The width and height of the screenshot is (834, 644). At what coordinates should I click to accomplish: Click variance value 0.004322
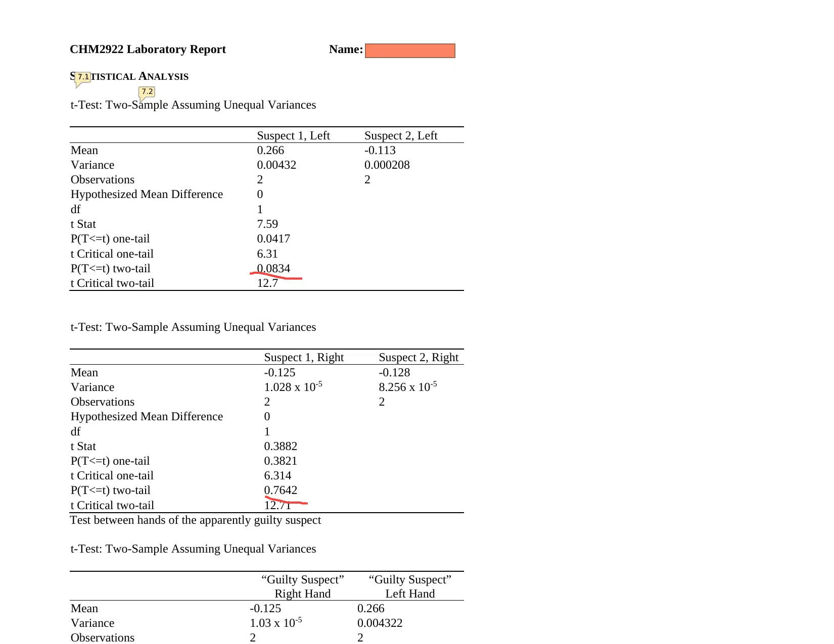pyautogui.click(x=380, y=623)
